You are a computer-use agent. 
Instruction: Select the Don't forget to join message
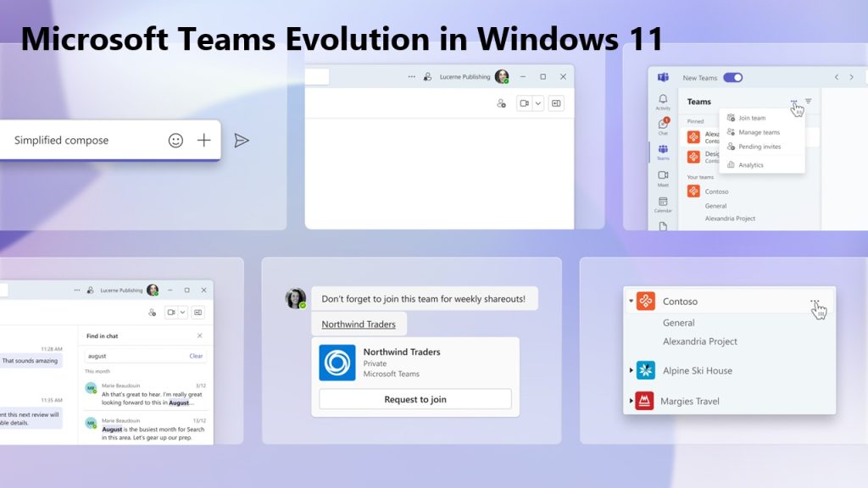click(424, 299)
